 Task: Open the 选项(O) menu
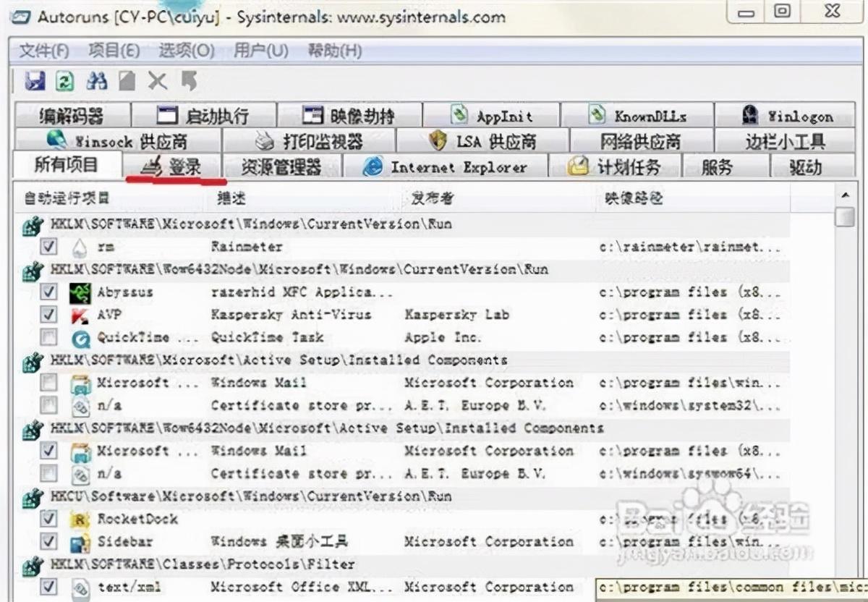click(x=187, y=51)
